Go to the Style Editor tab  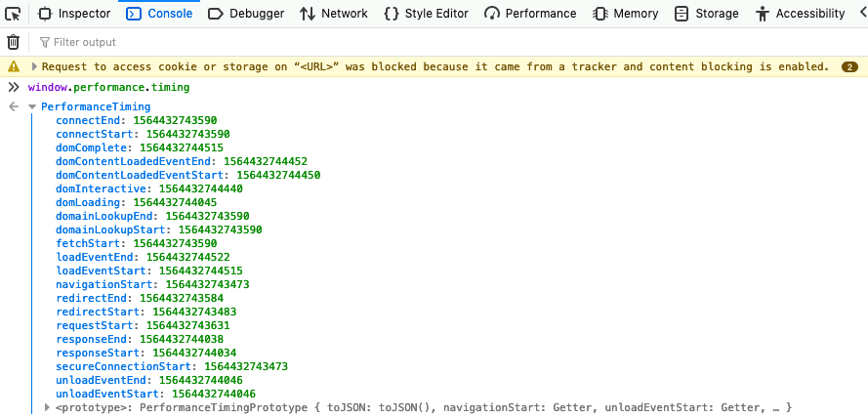(x=426, y=14)
